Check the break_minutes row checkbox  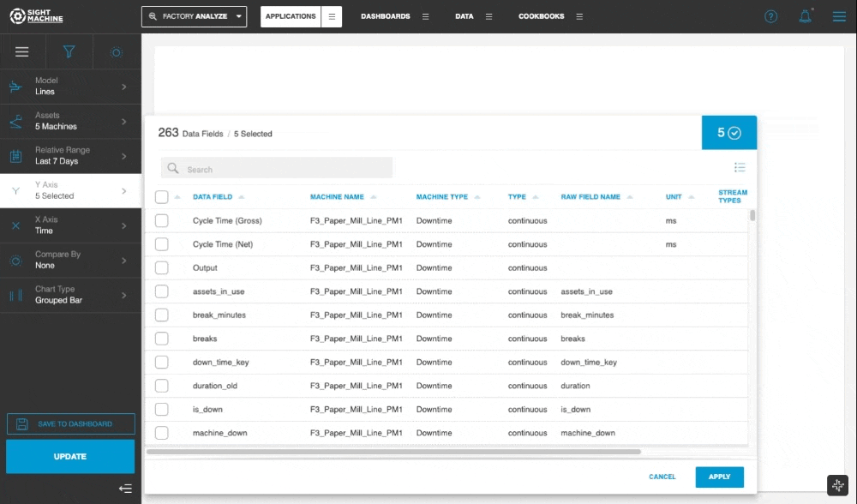coord(162,315)
